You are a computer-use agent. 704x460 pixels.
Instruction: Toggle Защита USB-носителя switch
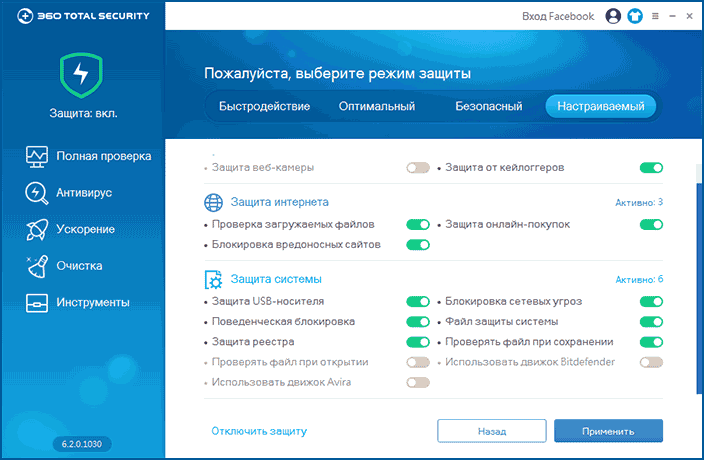pos(418,302)
